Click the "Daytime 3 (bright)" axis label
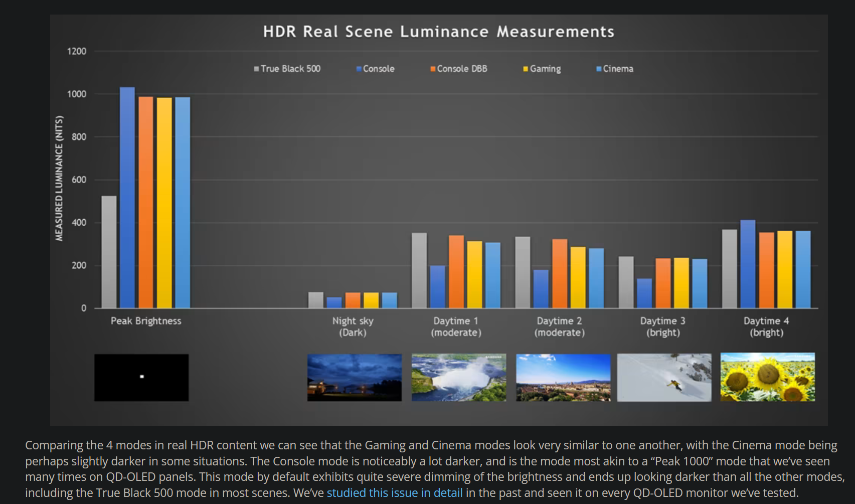The height and width of the screenshot is (504, 855). tap(662, 326)
